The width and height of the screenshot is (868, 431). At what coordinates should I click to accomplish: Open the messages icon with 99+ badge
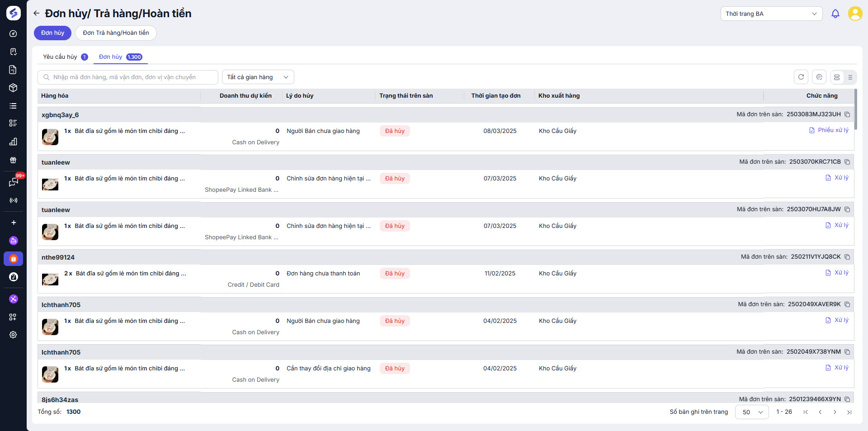pyautogui.click(x=14, y=182)
